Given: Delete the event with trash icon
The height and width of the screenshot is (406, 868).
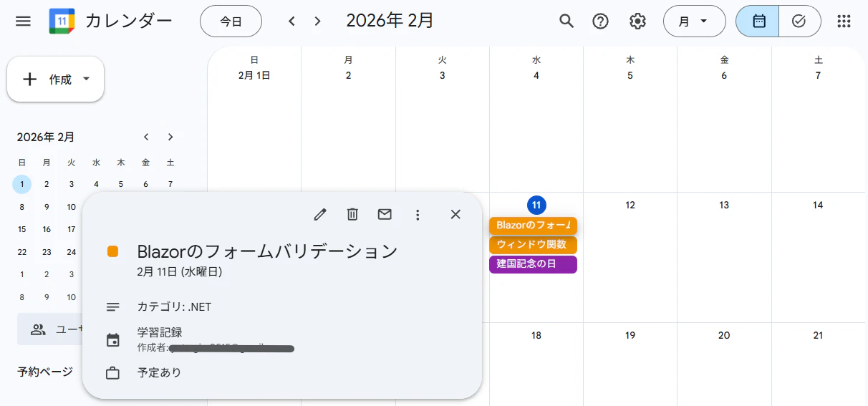Looking at the screenshot, I should (352, 214).
